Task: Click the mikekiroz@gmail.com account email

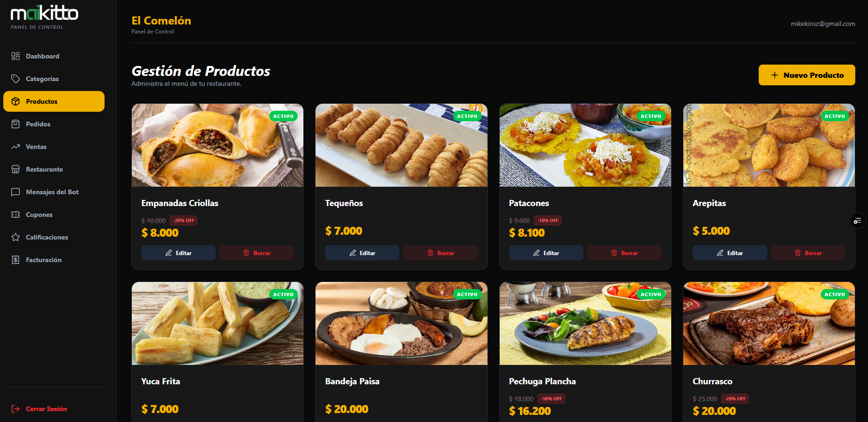Action: click(x=823, y=24)
